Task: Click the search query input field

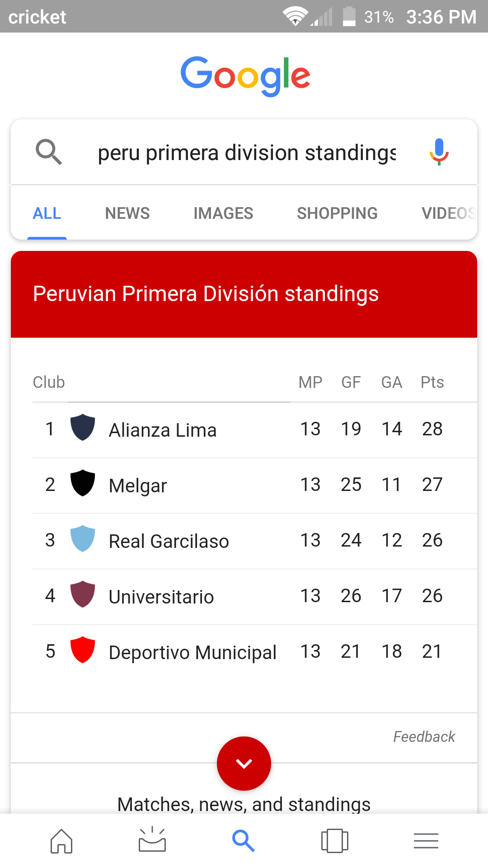Action: pos(247,152)
